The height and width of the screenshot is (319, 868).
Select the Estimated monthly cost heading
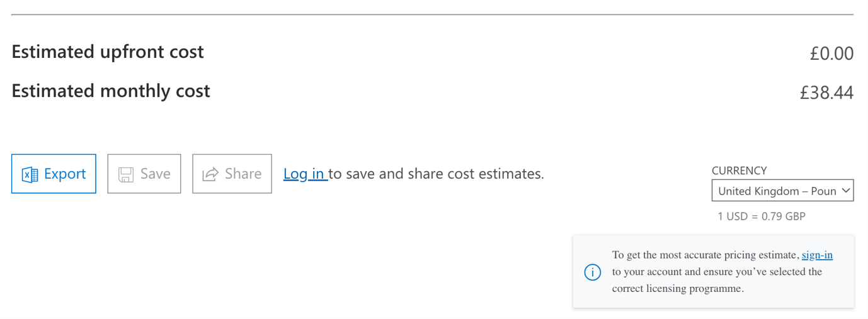111,91
